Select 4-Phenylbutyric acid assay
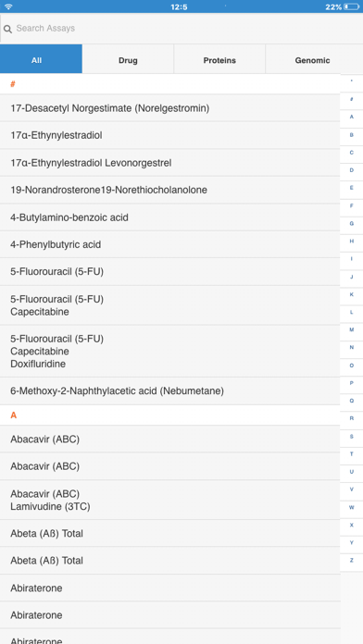The width and height of the screenshot is (363, 644). point(169,245)
